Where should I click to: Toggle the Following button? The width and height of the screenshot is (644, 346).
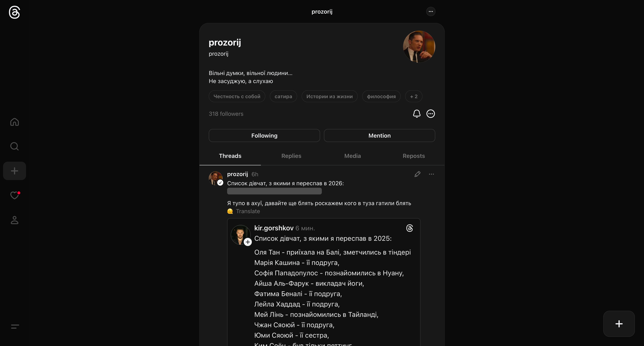pos(264,135)
